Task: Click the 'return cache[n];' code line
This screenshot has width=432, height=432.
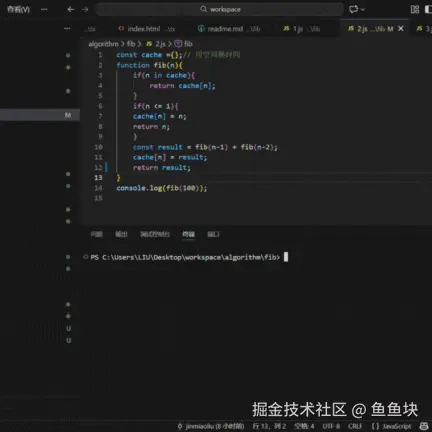Action: click(x=182, y=86)
